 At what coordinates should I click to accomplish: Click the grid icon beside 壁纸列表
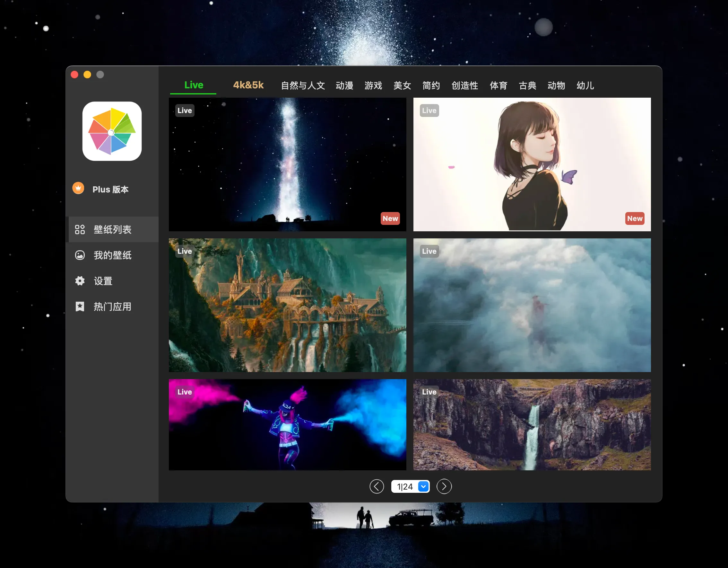pyautogui.click(x=80, y=229)
